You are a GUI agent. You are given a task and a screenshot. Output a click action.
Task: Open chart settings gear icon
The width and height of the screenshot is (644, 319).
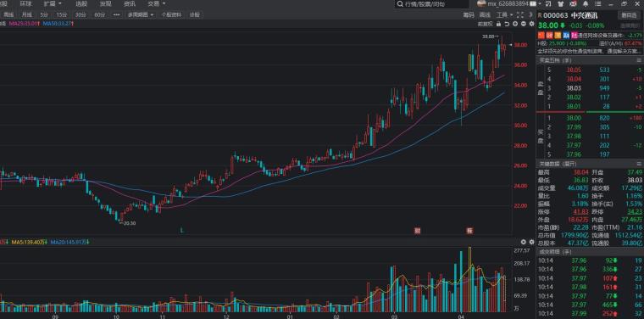click(531, 24)
